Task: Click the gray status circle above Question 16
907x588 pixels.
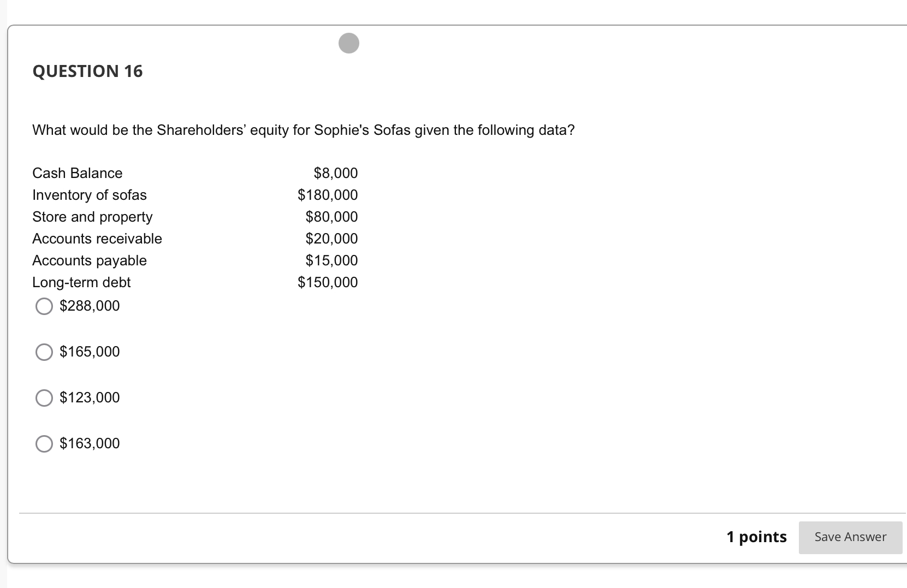Action: point(349,43)
